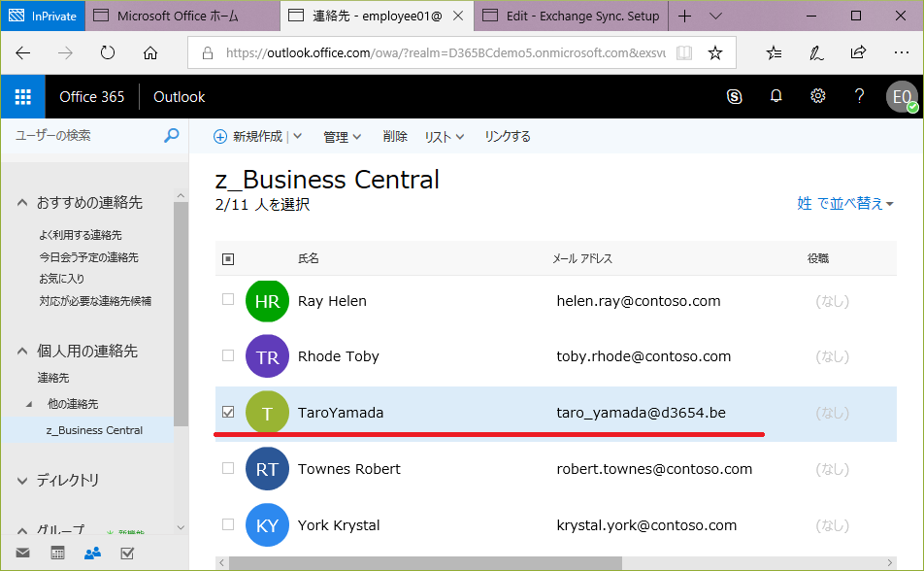Screen dimensions: 924x571
Task: Switch to Tasks in the bottom bar
Action: click(x=127, y=553)
